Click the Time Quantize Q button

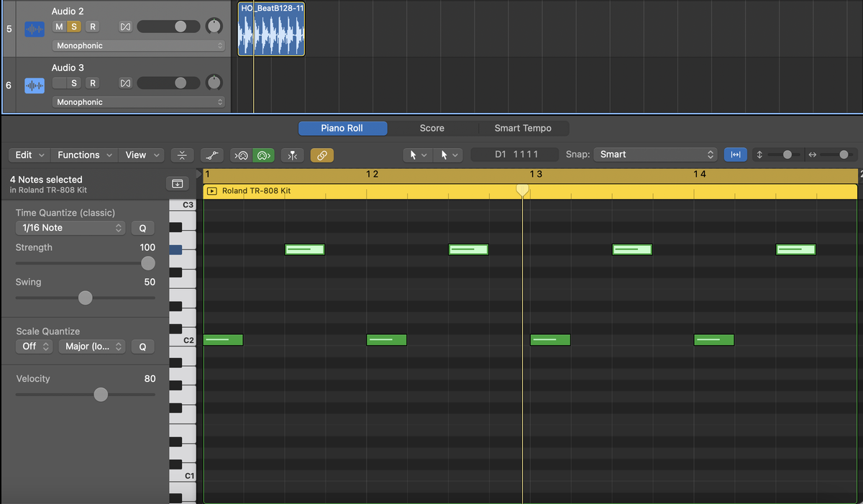click(x=142, y=228)
